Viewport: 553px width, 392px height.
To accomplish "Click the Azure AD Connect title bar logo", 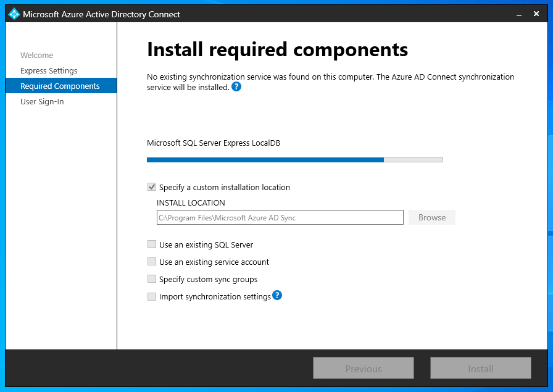I will (x=14, y=14).
